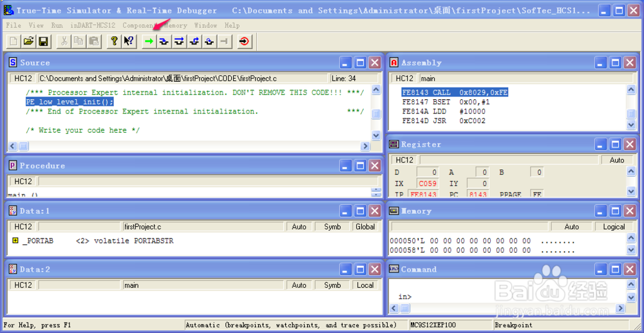
Task: Click Source window scroll left arrow
Action: click(13, 146)
